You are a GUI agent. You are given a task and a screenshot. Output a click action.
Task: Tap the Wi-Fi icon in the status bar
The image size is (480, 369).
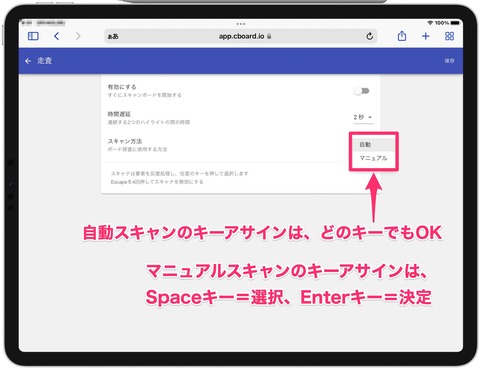[x=430, y=23]
